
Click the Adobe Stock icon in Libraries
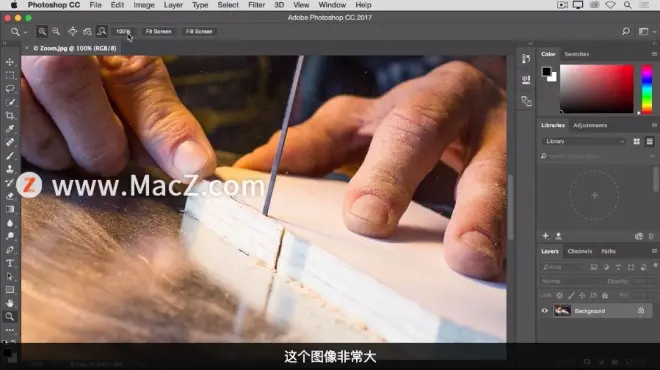tap(639, 236)
